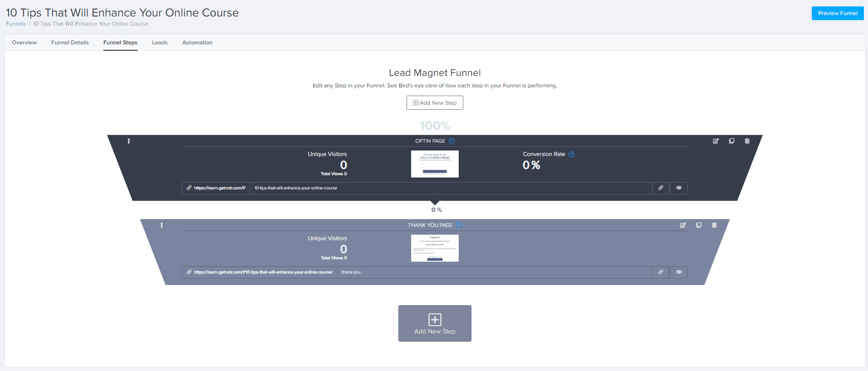The height and width of the screenshot is (371, 868).
Task: Switch to the Overview tab
Action: pyautogui.click(x=24, y=43)
